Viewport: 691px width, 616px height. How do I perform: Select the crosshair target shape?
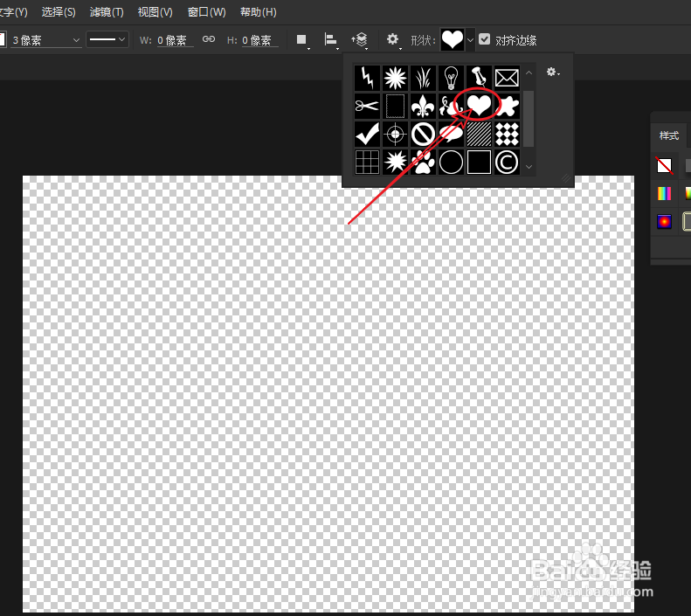[395, 134]
